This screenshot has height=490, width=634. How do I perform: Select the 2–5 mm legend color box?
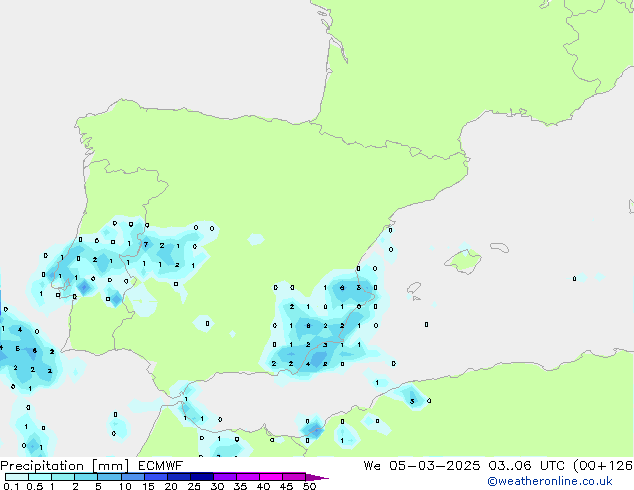point(86,477)
